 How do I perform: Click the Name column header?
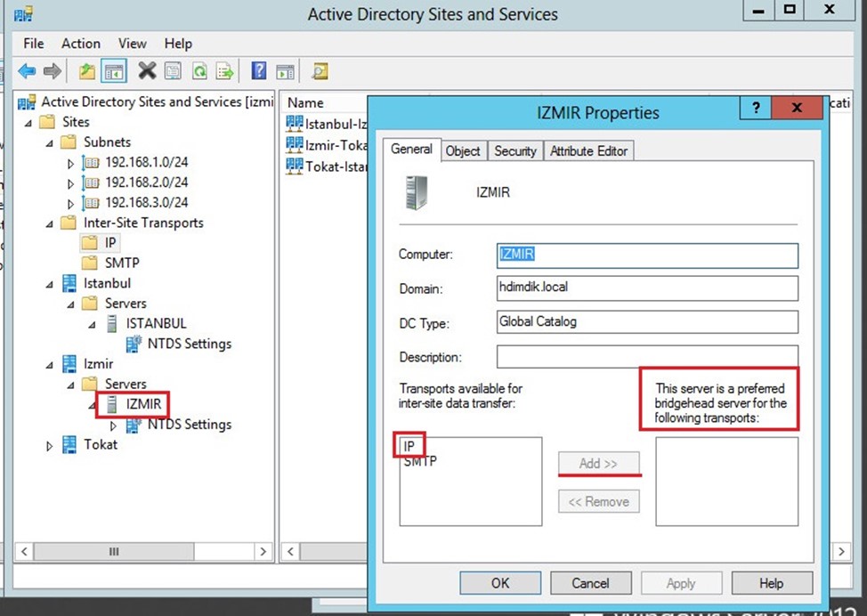pyautogui.click(x=305, y=103)
